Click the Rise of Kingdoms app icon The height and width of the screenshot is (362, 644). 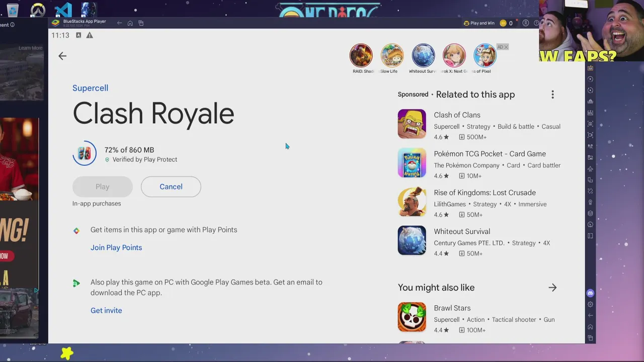click(x=412, y=202)
